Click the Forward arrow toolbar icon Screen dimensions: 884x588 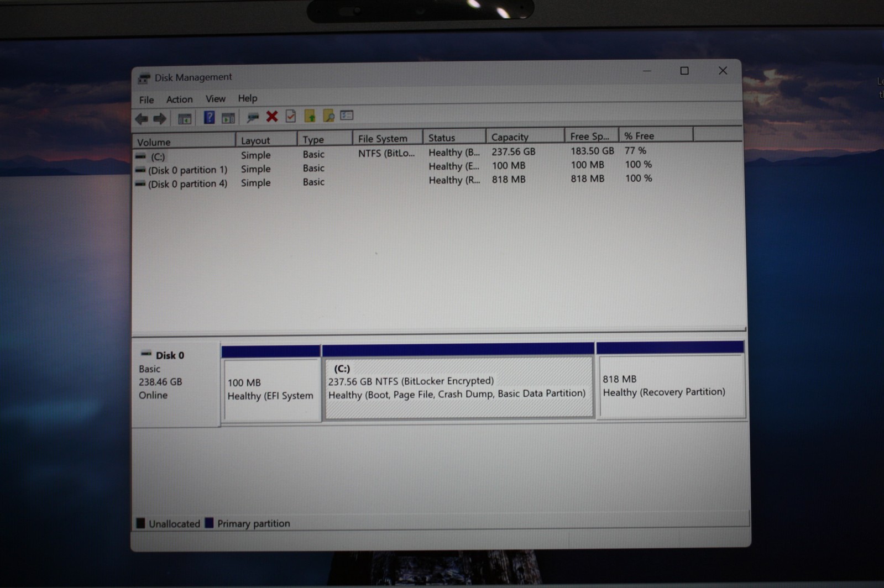[160, 118]
